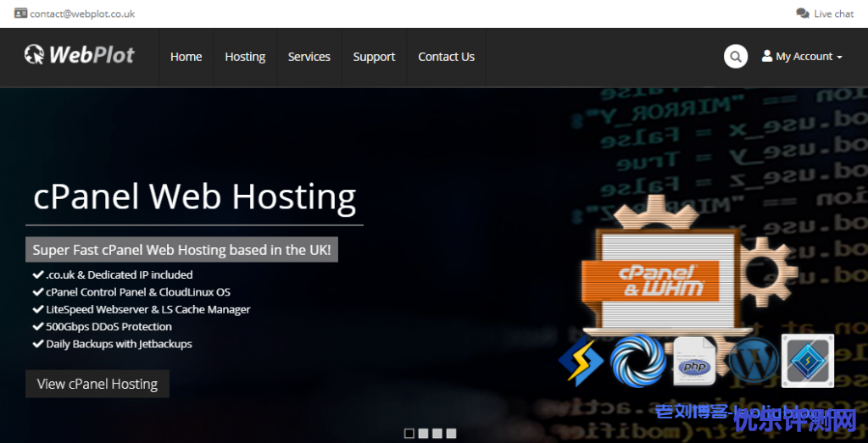Click the search magnifier icon
868x443 pixels.
(735, 57)
